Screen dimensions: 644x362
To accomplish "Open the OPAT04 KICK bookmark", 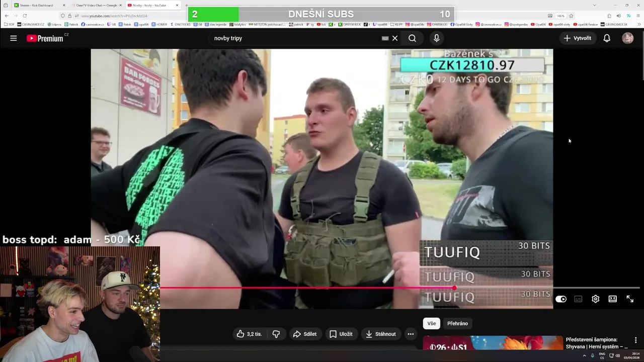I will [x=350, y=24].
